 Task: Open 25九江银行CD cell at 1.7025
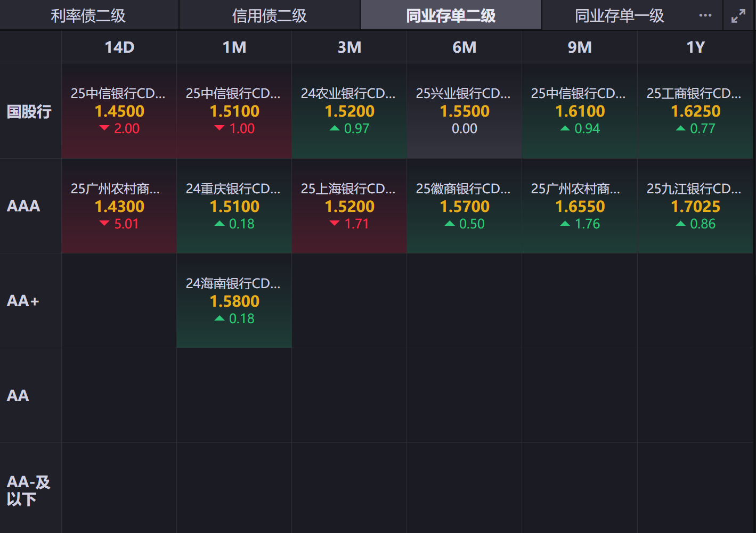695,206
